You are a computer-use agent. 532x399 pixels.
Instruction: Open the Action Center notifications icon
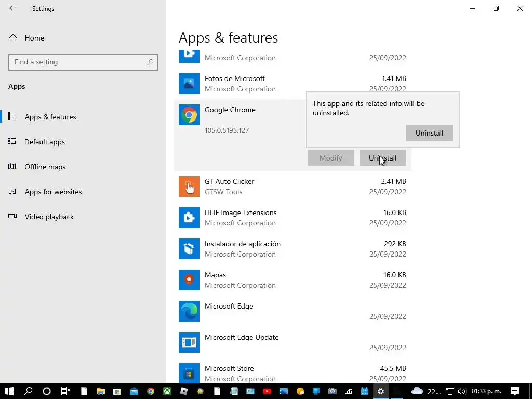click(x=515, y=391)
